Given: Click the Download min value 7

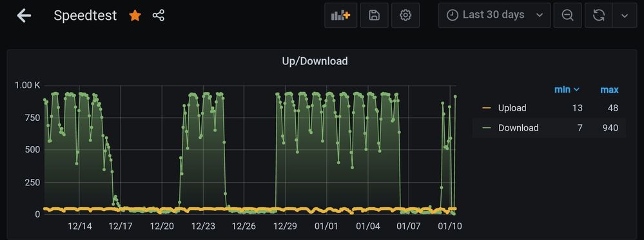Looking at the screenshot, I should (x=580, y=127).
